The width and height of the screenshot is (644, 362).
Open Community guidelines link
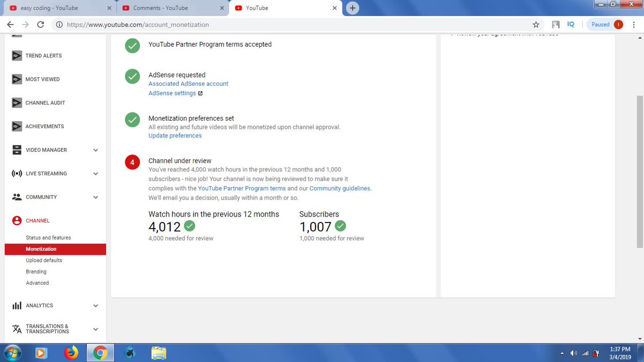coord(340,189)
